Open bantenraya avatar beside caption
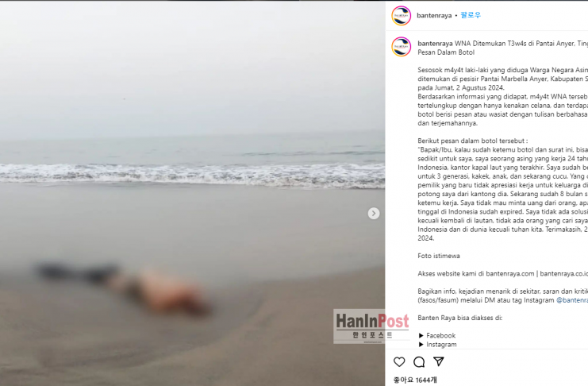Screen dimensions: 588x386 point(402,47)
